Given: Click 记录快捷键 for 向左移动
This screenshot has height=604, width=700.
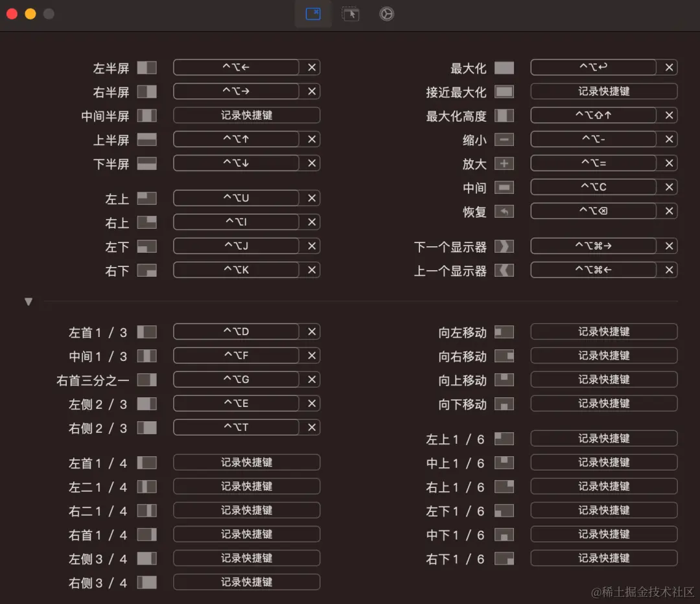Looking at the screenshot, I should click(603, 331).
